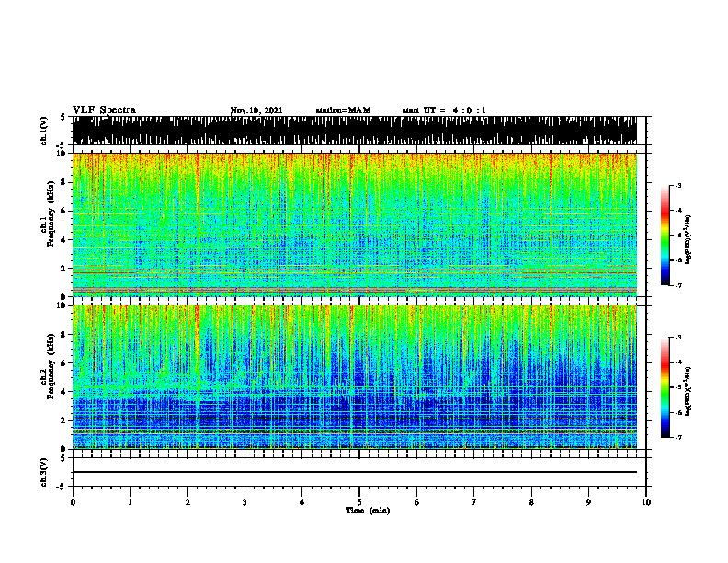
Task: Click the "6" kHz tick on ch.1 frequency axis
Action: [x=63, y=211]
